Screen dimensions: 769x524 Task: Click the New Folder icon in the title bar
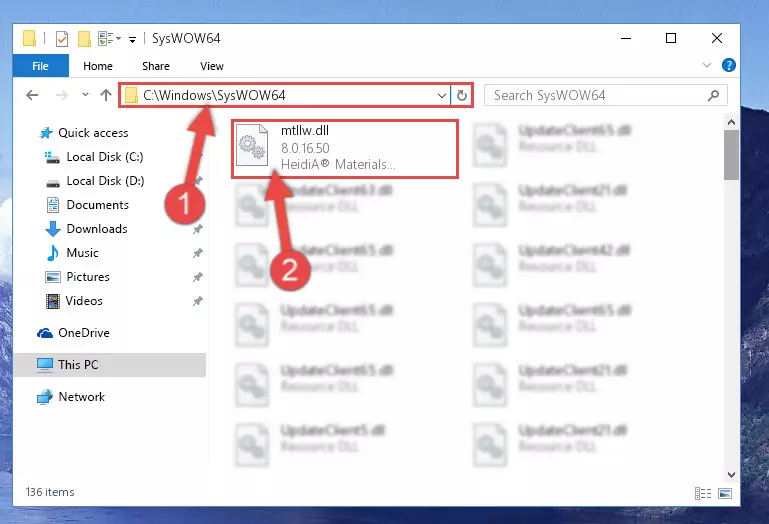click(84, 38)
